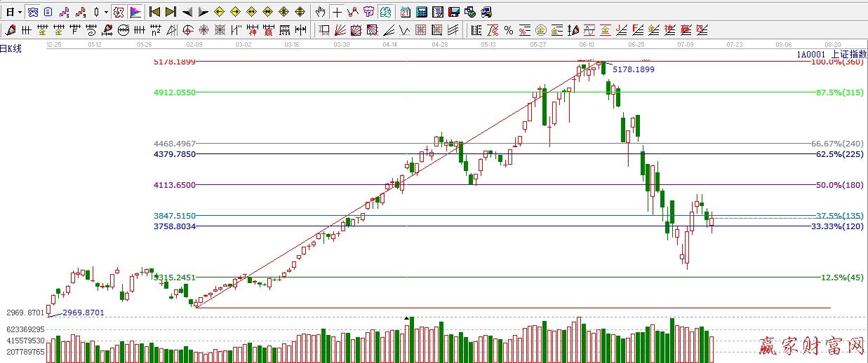Click the red floppy disk save icon
This screenshot has width=868, height=363.
[454, 12]
